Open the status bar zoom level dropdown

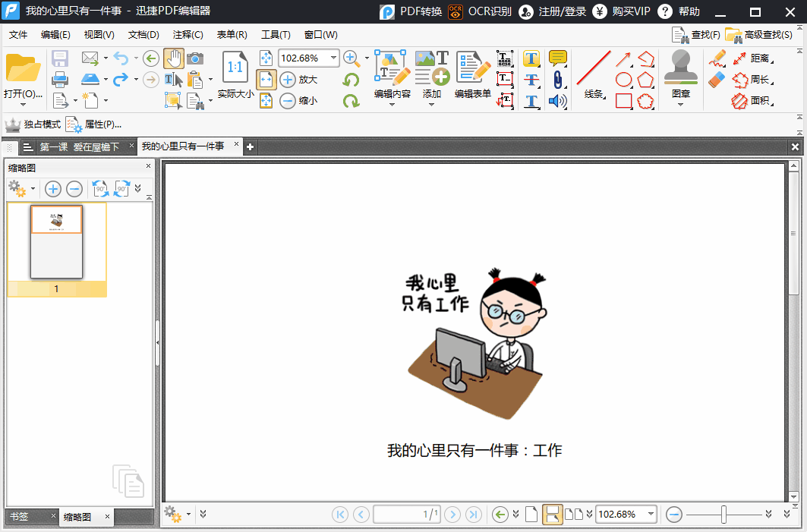tap(651, 514)
